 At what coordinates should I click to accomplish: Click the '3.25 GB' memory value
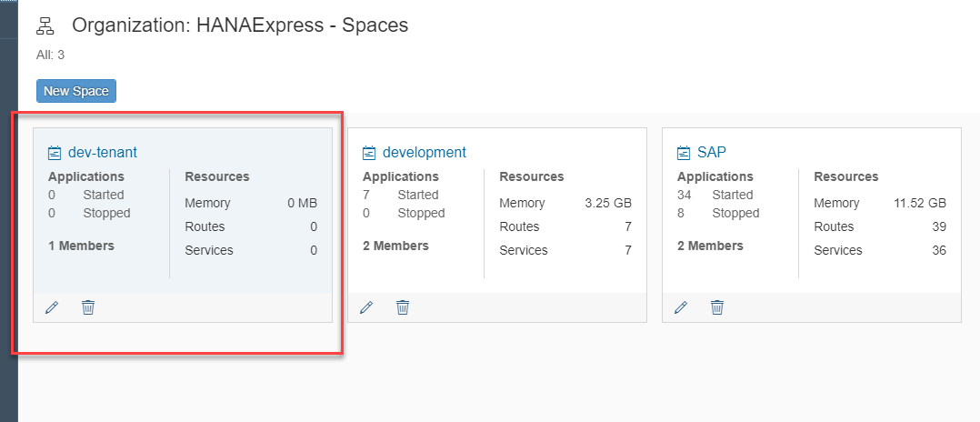pos(608,203)
